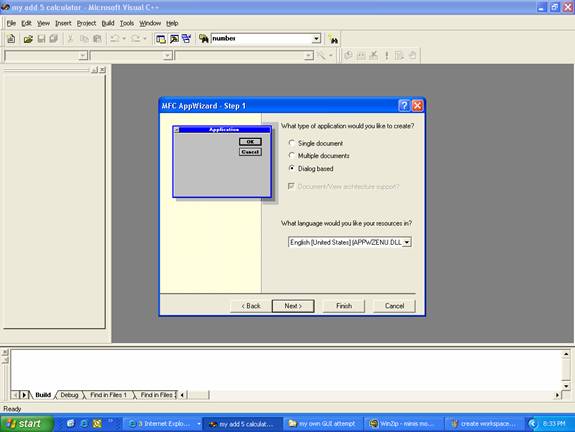Click the New Text File toolbar icon
Image resolution: width=575 pixels, height=432 pixels.
[11, 39]
